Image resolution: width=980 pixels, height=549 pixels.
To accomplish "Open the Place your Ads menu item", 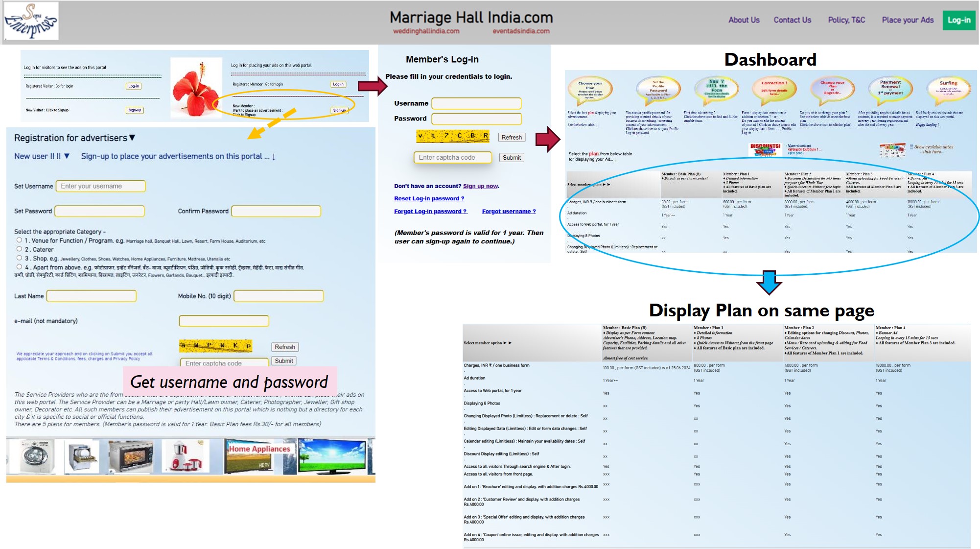I will click(908, 20).
